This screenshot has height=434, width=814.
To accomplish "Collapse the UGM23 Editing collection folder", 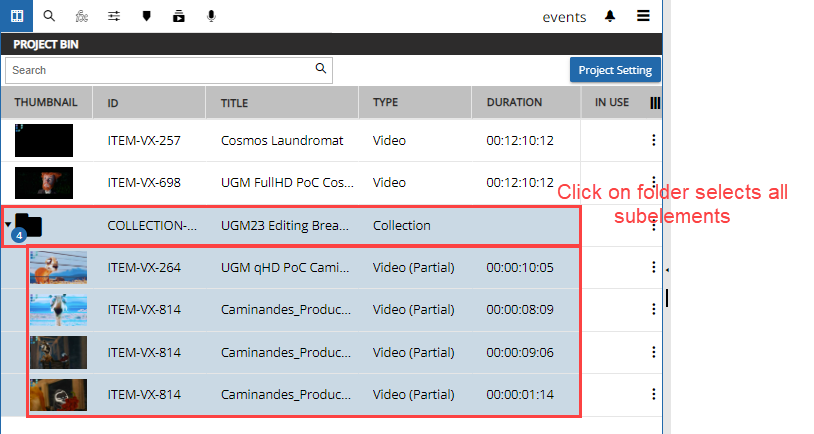I will 8,224.
